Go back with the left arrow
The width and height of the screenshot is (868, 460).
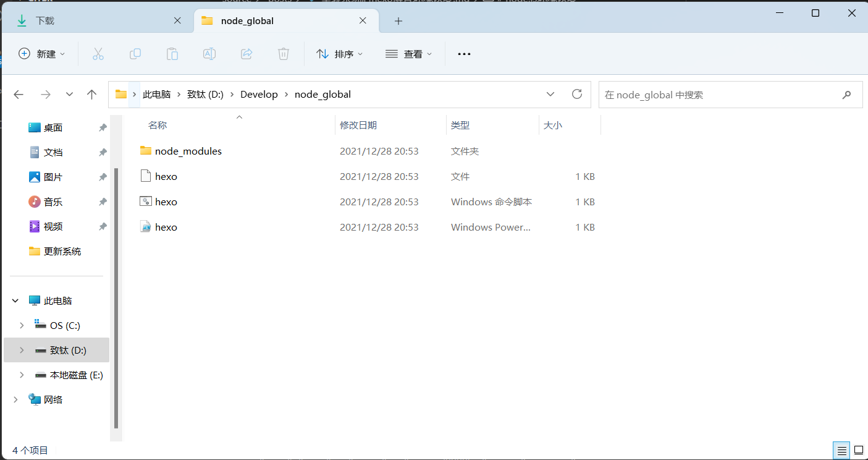[x=19, y=95]
